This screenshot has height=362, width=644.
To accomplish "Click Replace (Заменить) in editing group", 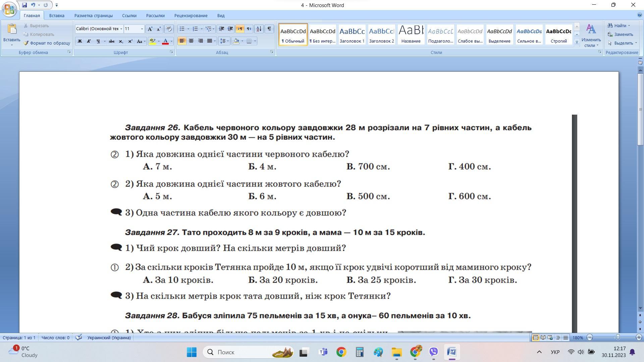I will (620, 34).
